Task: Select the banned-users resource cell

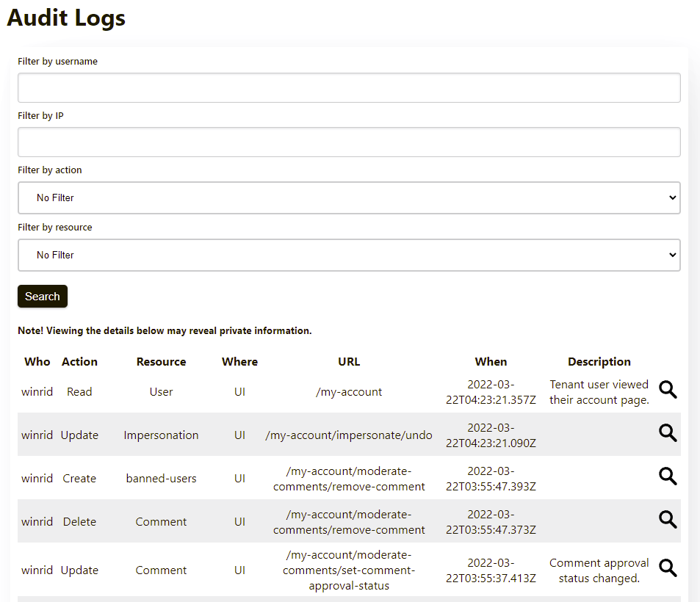Action: tap(162, 479)
